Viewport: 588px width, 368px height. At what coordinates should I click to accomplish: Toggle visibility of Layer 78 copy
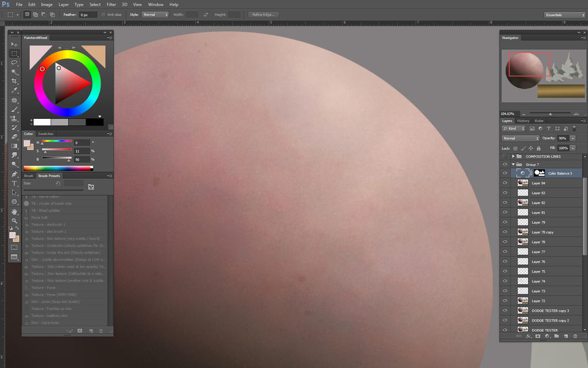click(505, 232)
